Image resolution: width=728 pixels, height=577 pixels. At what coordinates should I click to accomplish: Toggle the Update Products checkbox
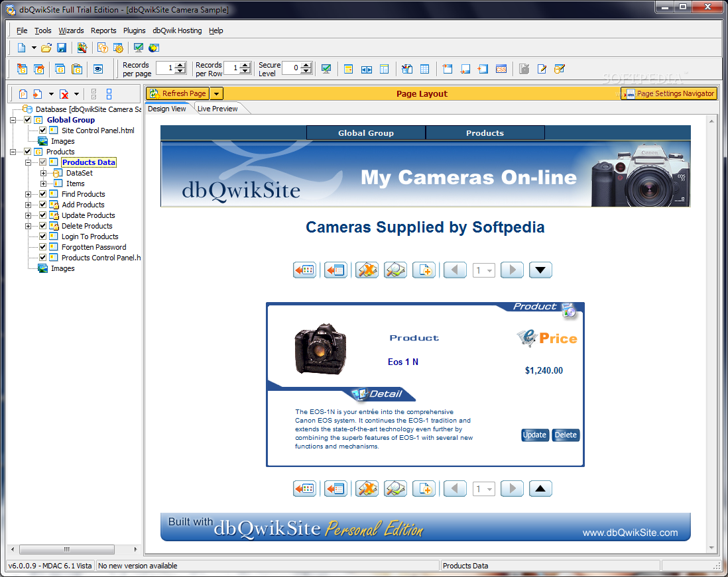coord(42,215)
